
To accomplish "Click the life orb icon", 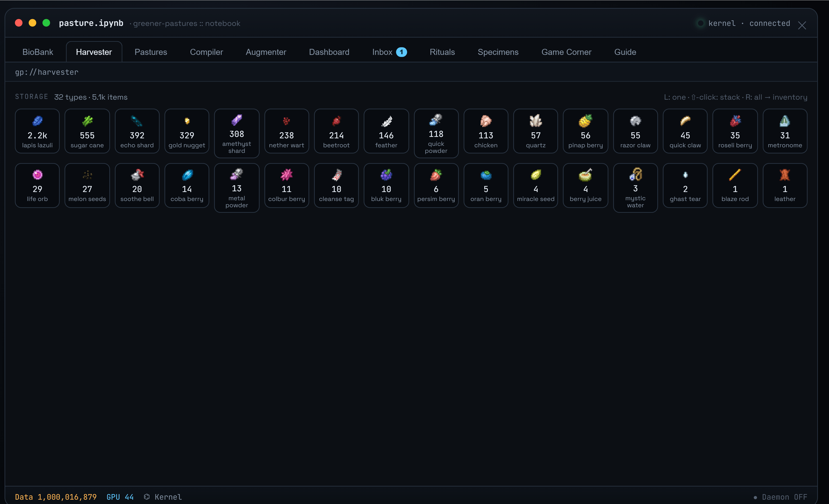I will [37, 175].
